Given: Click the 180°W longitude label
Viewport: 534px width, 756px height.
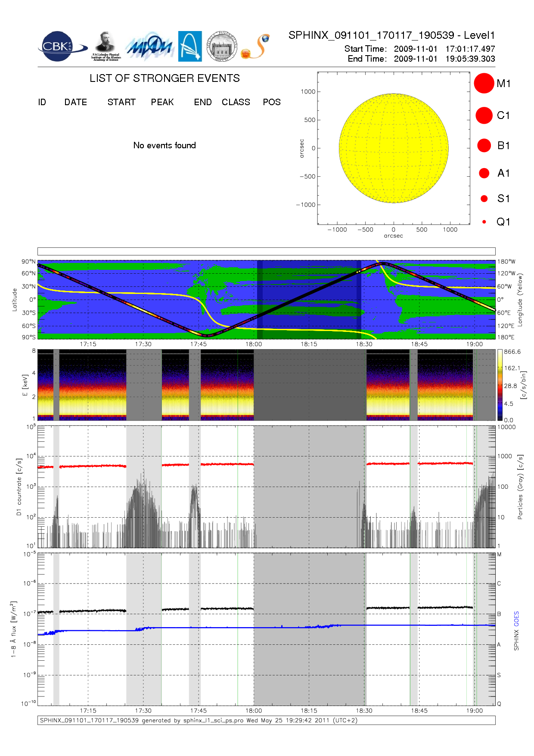Looking at the screenshot, I should pyautogui.click(x=506, y=262).
